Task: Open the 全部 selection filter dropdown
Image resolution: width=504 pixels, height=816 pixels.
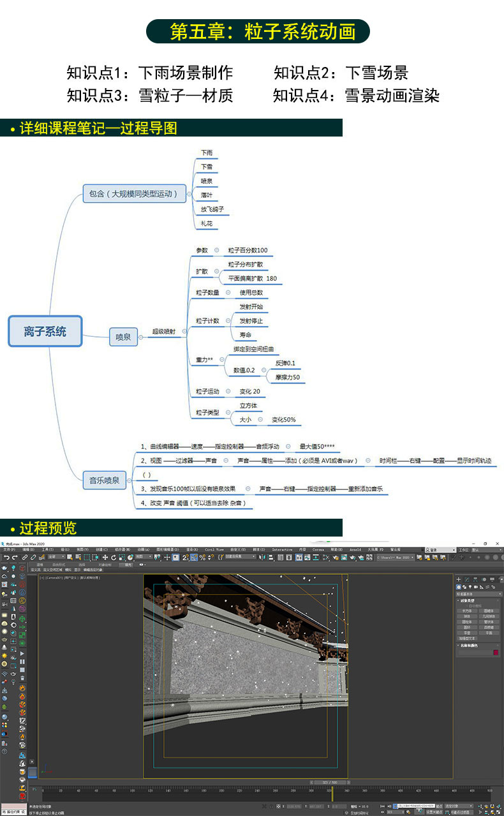Action: pos(56,557)
